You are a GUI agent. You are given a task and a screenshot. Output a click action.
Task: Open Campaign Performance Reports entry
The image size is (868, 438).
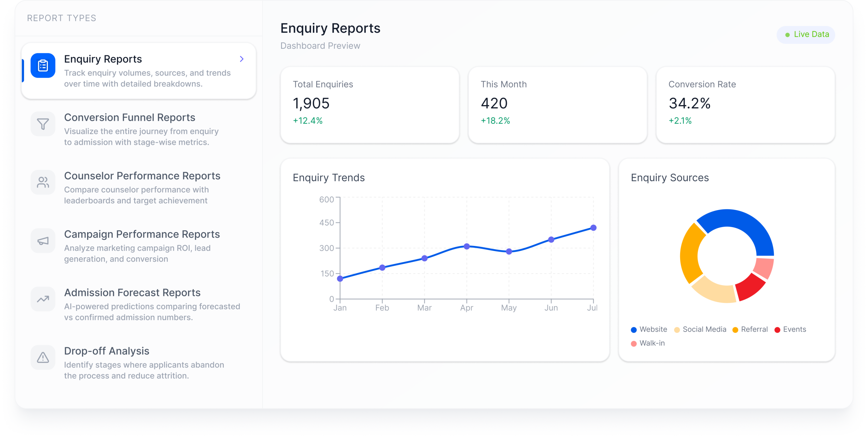[142, 234]
